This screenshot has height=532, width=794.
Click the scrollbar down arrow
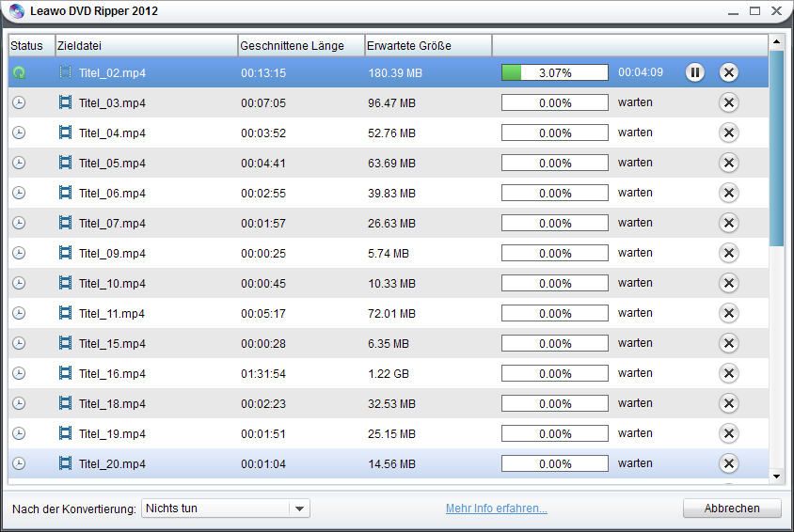776,477
